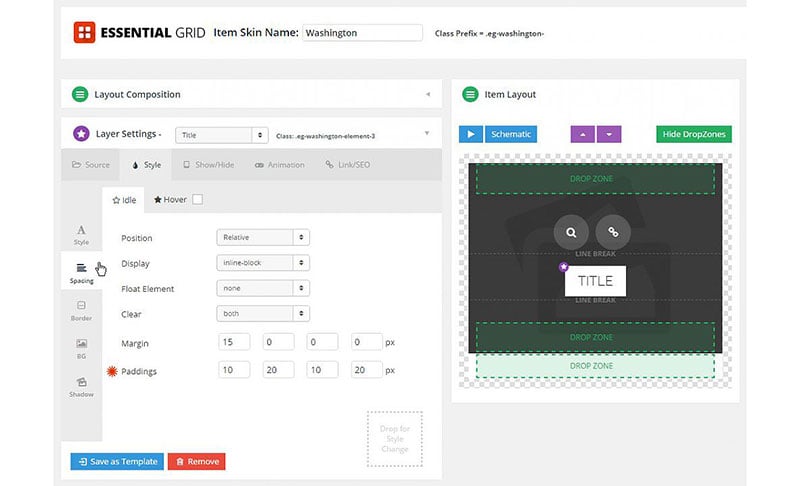The width and height of the screenshot is (800, 486).
Task: Click the purple star badge on TITLE element
Action: coord(563,267)
